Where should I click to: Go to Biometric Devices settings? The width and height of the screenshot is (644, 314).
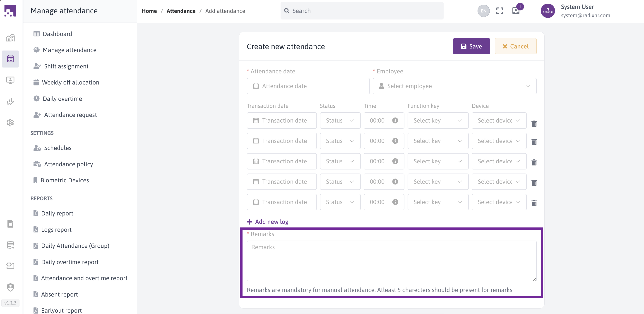(65, 180)
